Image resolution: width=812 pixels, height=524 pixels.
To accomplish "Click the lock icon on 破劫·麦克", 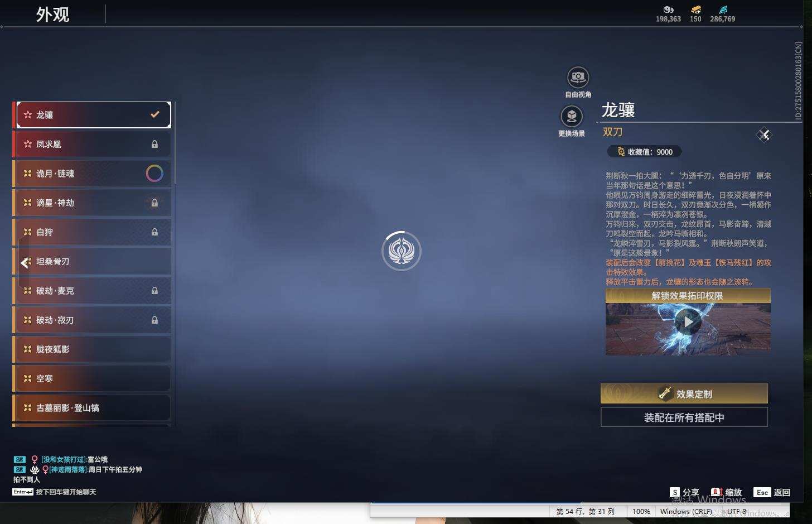I will pos(154,291).
